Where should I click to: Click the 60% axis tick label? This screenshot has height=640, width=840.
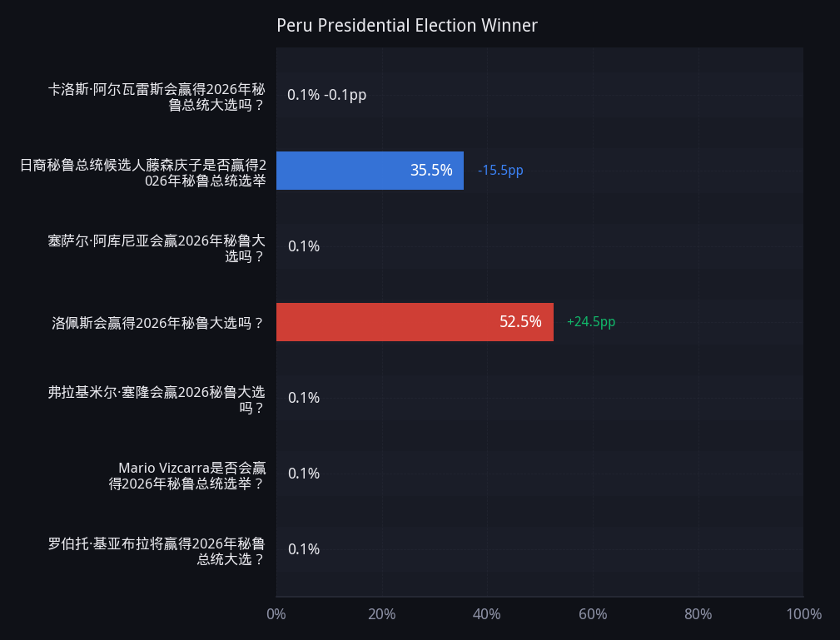pos(593,613)
